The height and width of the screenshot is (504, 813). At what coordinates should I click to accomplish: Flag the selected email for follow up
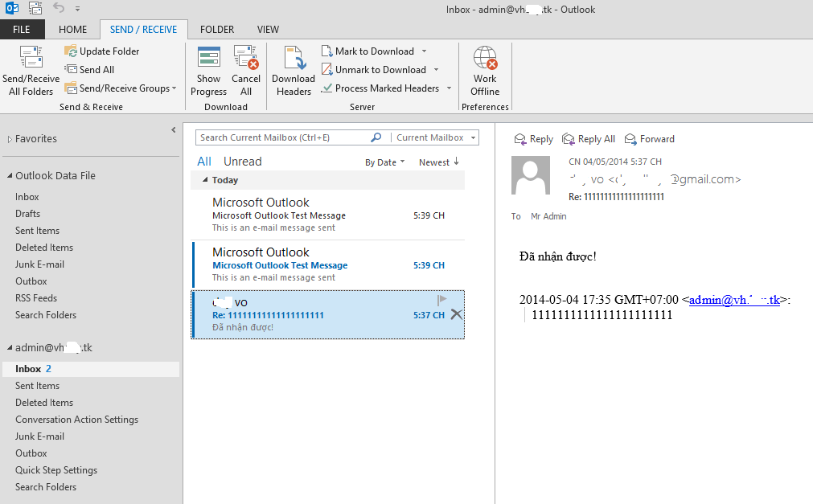click(441, 300)
